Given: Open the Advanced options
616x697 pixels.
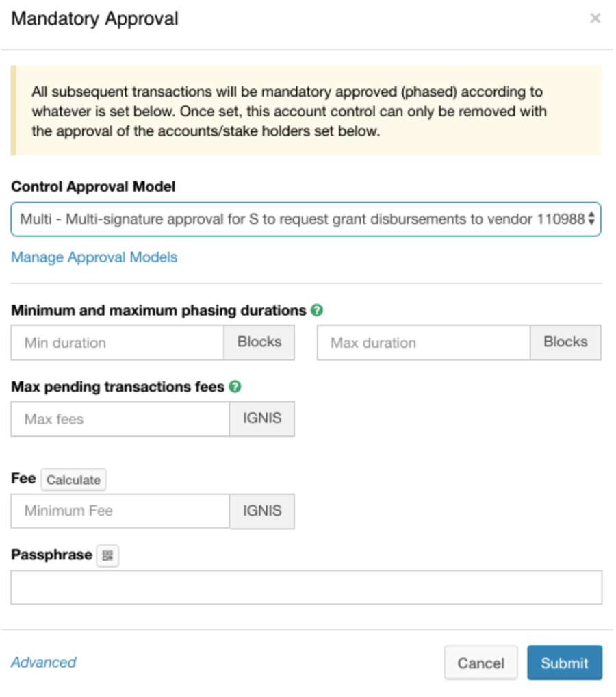Looking at the screenshot, I should pos(43,662).
